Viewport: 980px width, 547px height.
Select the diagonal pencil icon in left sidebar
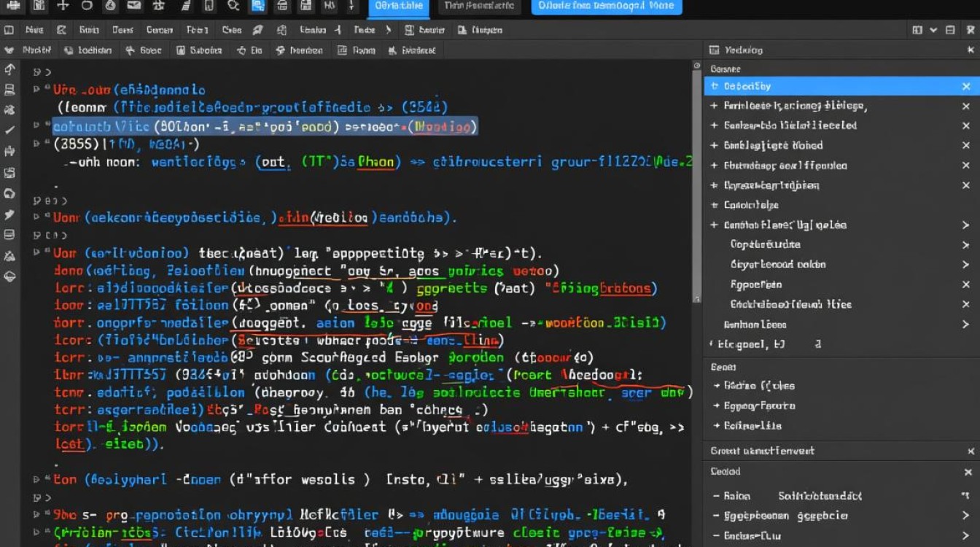point(9,131)
